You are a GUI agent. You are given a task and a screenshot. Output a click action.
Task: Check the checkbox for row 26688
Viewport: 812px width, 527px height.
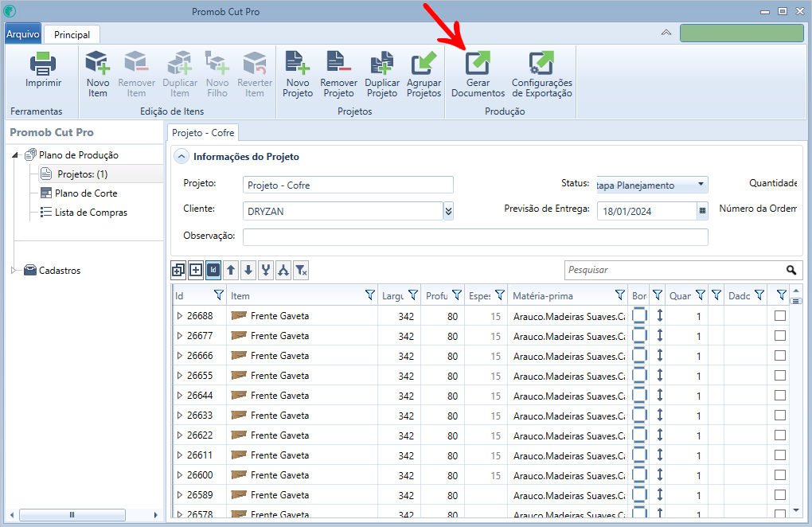click(x=780, y=316)
